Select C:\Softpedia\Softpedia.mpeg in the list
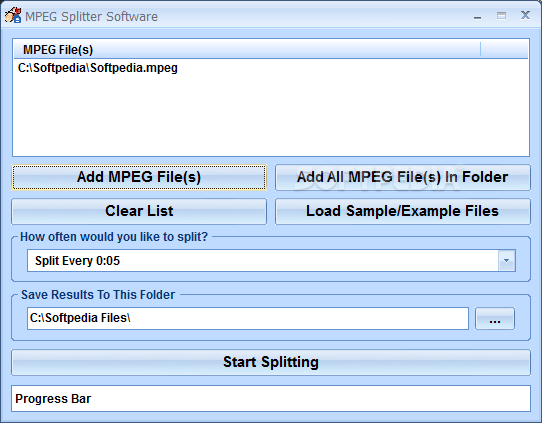542x423 pixels. (x=98, y=68)
